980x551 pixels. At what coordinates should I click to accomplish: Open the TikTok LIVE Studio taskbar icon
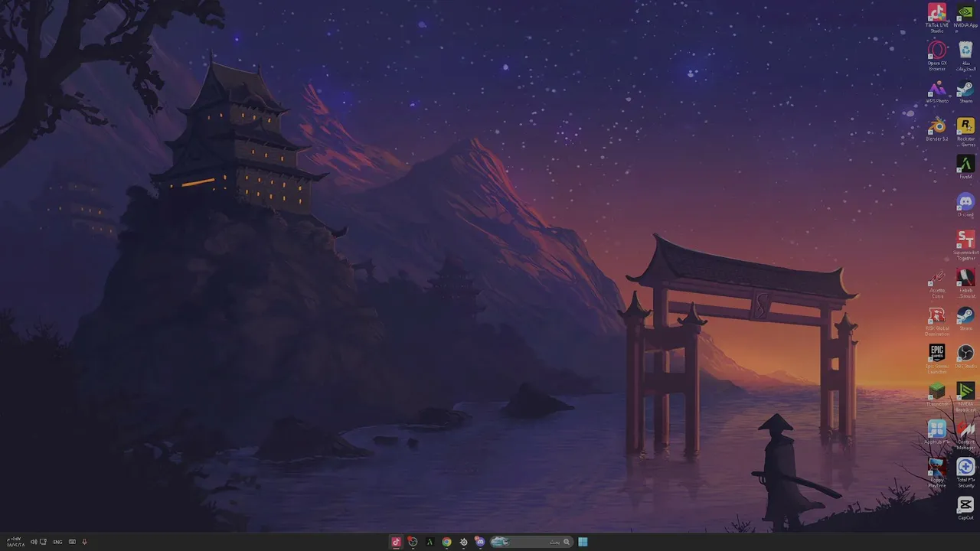tap(396, 542)
